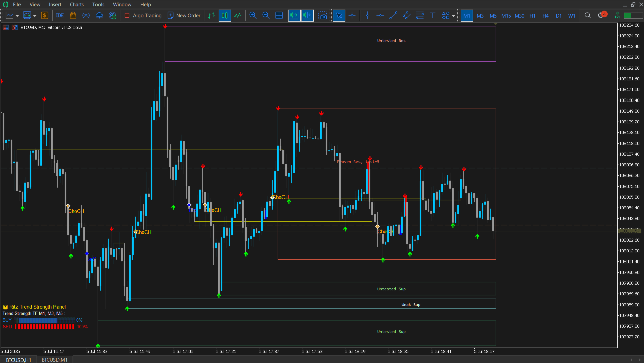Open the Charts menu
The height and width of the screenshot is (363, 644).
[77, 4]
